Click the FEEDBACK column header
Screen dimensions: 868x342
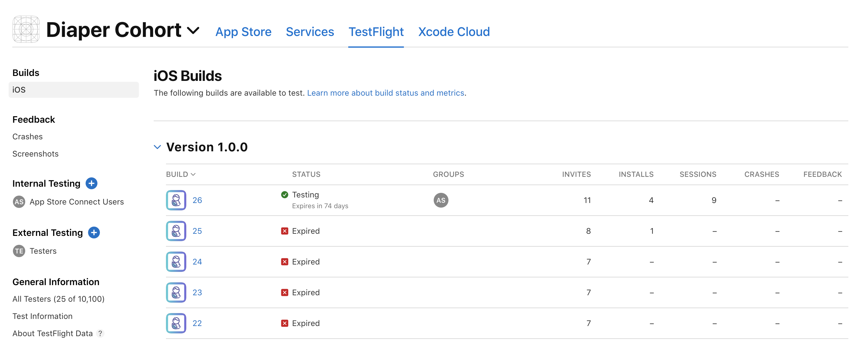pos(823,174)
